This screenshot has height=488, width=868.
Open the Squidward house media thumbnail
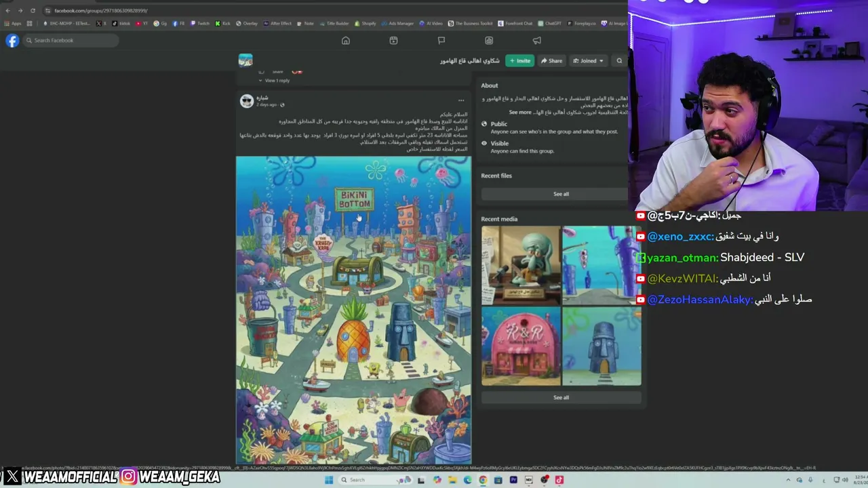point(601,346)
